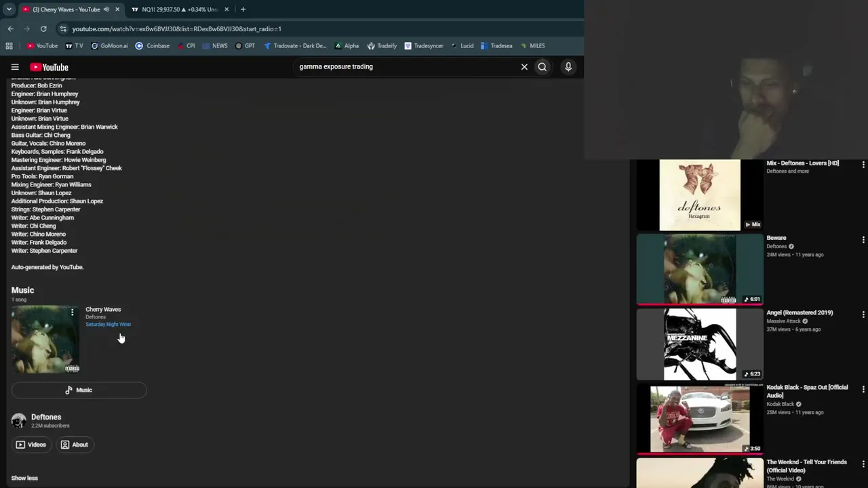Switch to the NQ1! 29,937.50 tab

click(180, 9)
